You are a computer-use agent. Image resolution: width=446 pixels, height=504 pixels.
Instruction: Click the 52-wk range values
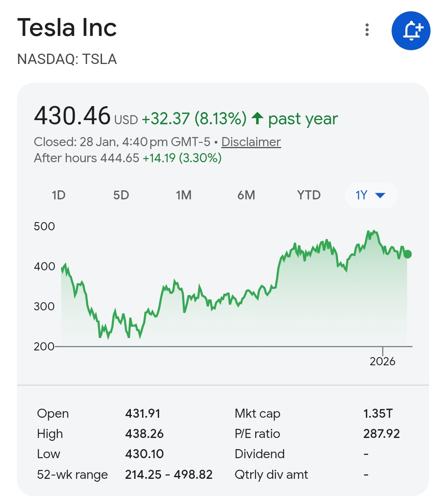point(169,475)
